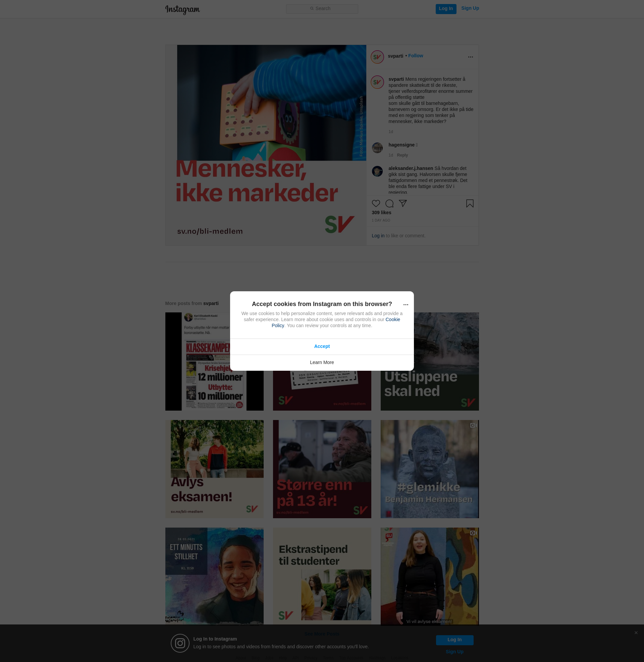This screenshot has height=662, width=644.
Task: Click the Sign Up link in header
Action: tap(470, 8)
